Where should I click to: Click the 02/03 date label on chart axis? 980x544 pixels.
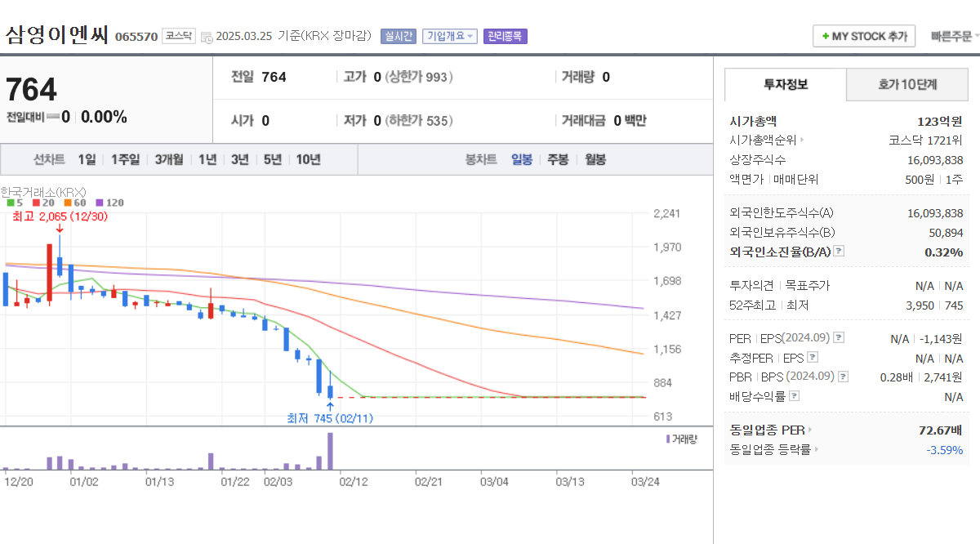click(278, 482)
